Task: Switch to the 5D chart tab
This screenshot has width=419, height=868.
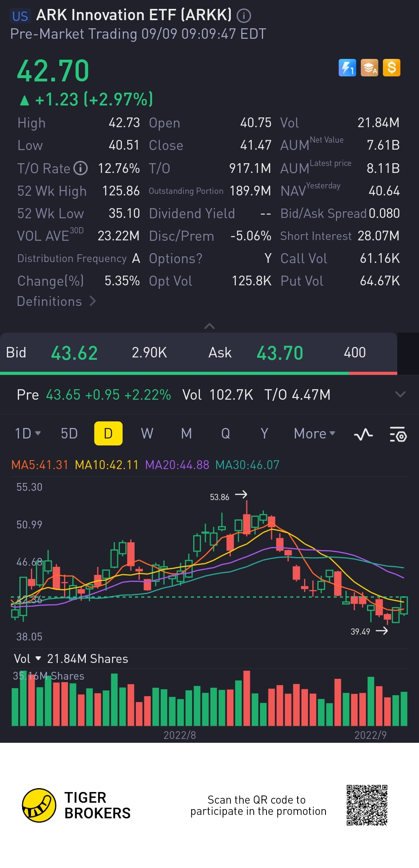Action: 69,433
